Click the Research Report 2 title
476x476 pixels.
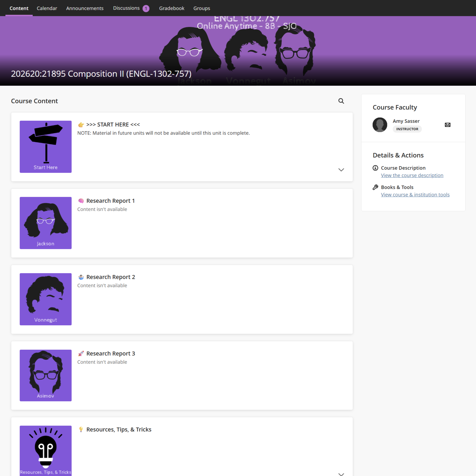(111, 277)
